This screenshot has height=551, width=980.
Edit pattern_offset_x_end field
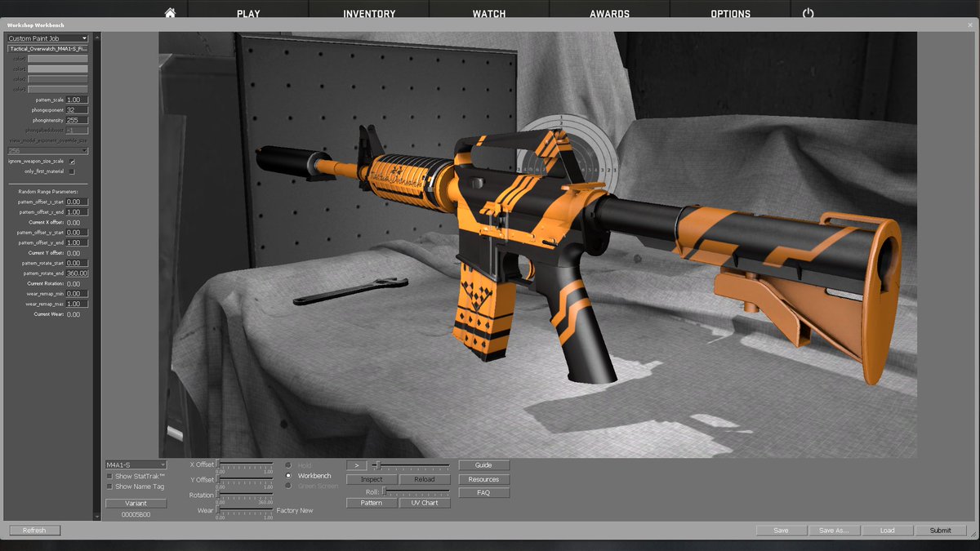pos(77,212)
